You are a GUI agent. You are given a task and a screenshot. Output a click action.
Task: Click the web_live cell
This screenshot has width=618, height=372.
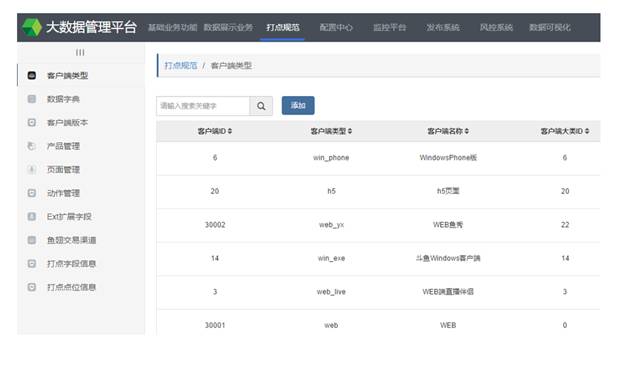tap(331, 292)
